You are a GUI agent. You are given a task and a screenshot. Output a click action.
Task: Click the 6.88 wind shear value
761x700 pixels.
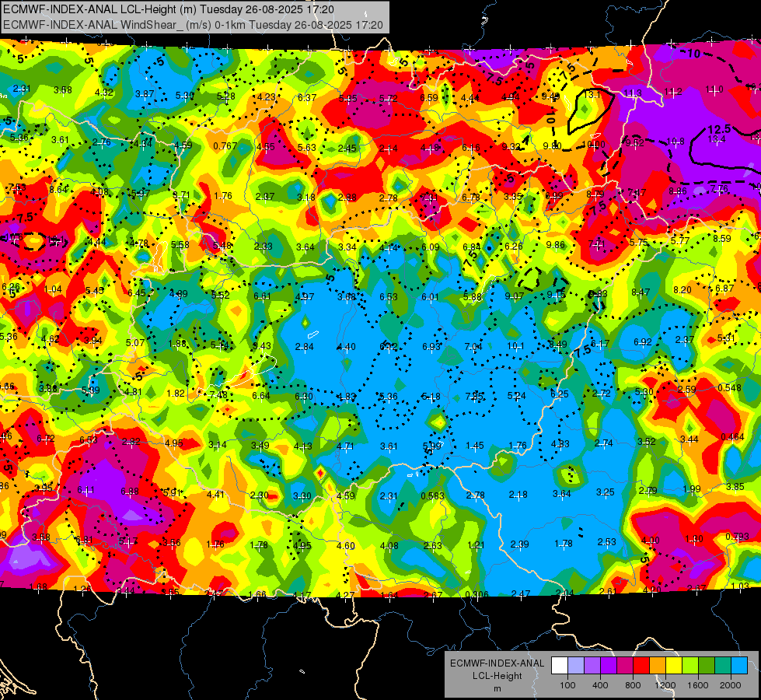[x=130, y=492]
